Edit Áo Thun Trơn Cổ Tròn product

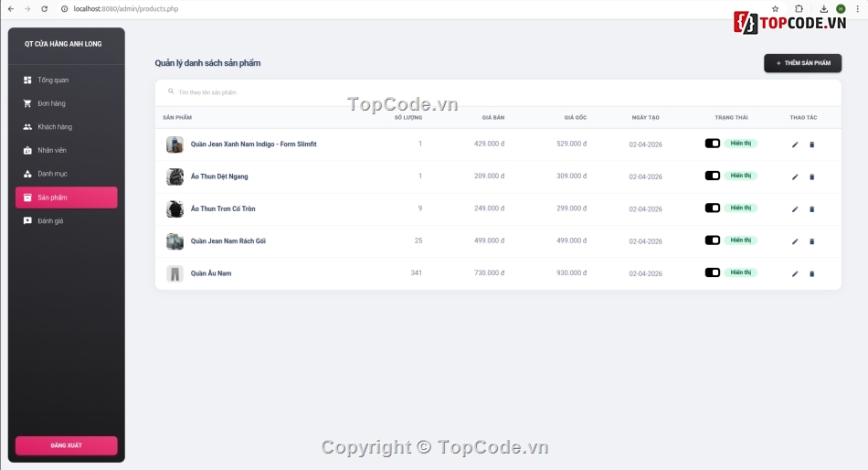pyautogui.click(x=795, y=209)
